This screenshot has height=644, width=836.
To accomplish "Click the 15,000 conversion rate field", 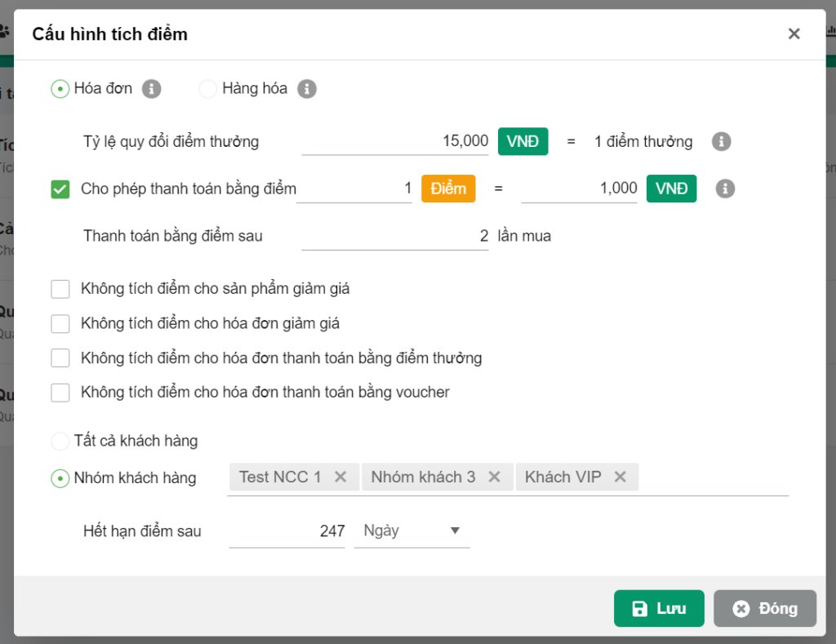I will tap(395, 141).
